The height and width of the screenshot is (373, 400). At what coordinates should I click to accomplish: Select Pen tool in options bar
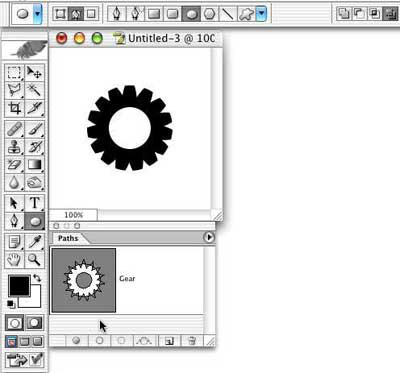(x=117, y=14)
